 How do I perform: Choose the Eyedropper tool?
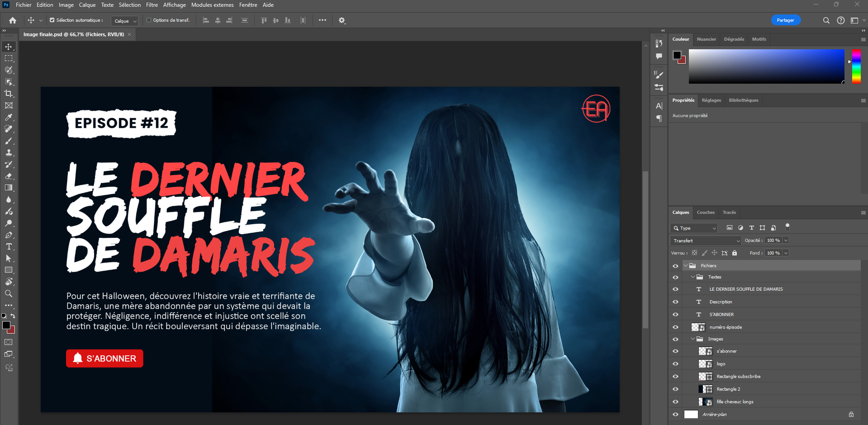pos(9,118)
